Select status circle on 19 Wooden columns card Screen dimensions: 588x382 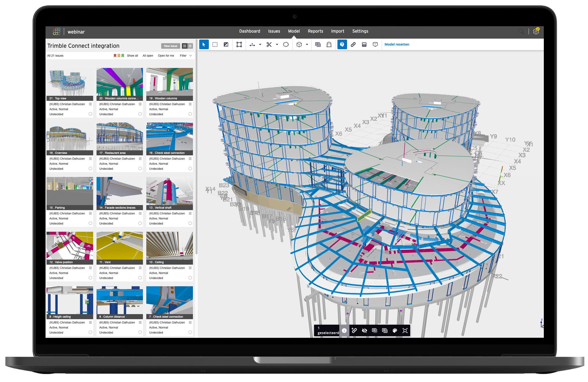[x=190, y=114]
